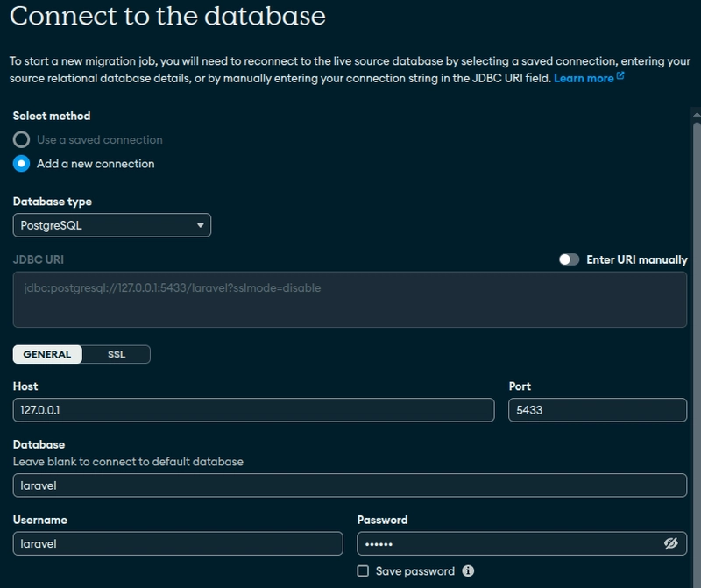Click the external link icon after Learn more

point(621,77)
